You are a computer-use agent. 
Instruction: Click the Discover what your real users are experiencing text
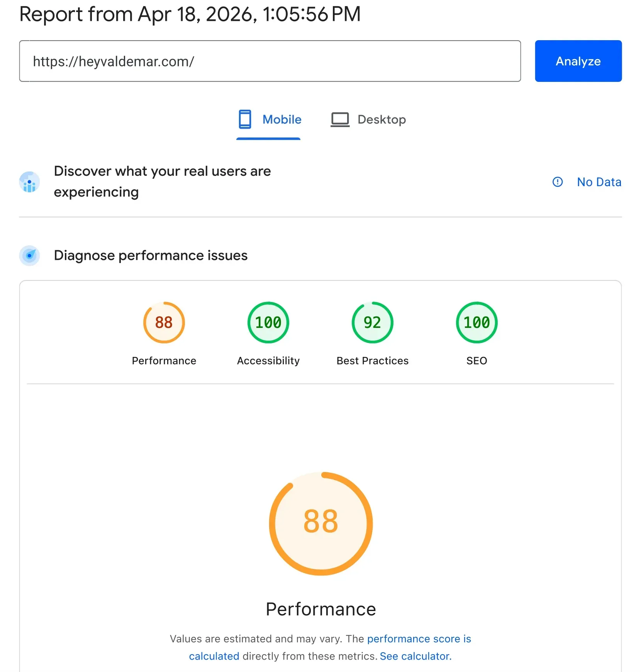click(163, 181)
